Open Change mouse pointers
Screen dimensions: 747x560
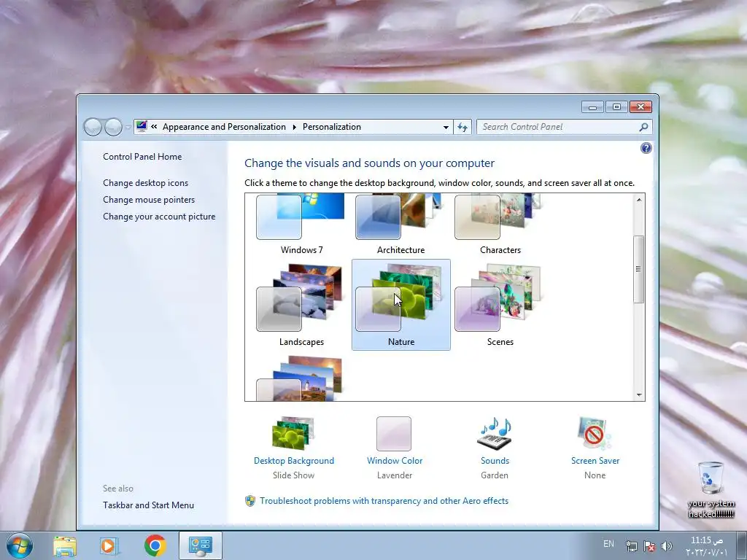point(149,200)
